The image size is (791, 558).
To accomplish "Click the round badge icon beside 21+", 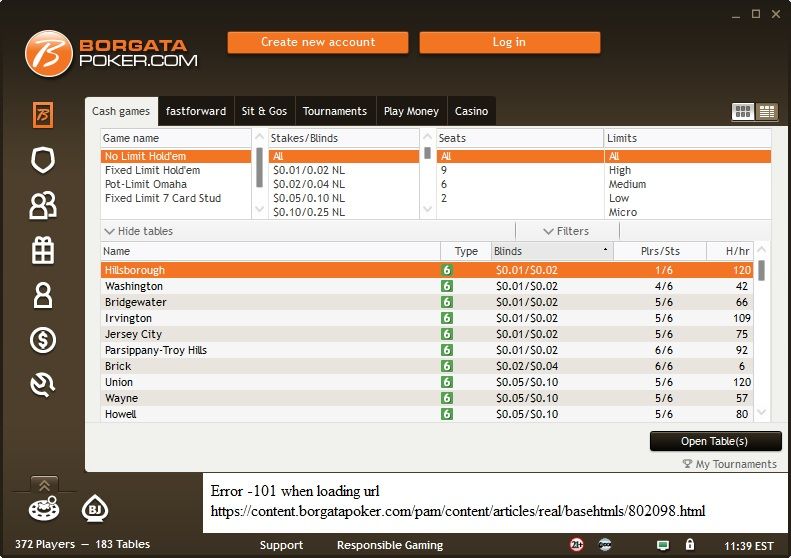I will [605, 545].
